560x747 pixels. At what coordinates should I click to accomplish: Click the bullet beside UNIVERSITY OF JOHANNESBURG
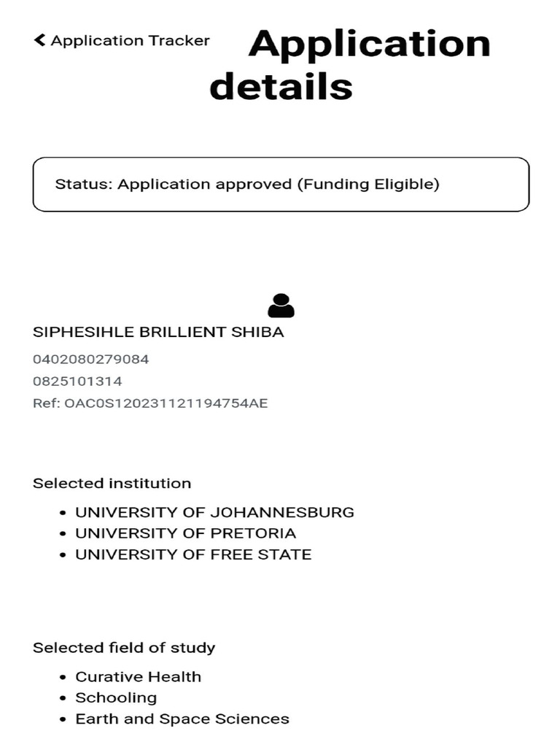[63, 513]
